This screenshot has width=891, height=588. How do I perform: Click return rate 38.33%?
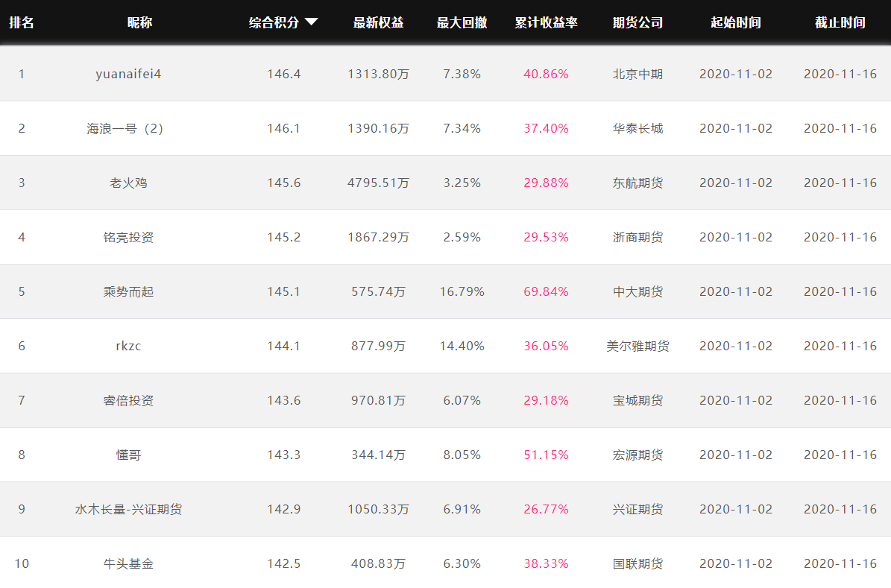click(546, 563)
